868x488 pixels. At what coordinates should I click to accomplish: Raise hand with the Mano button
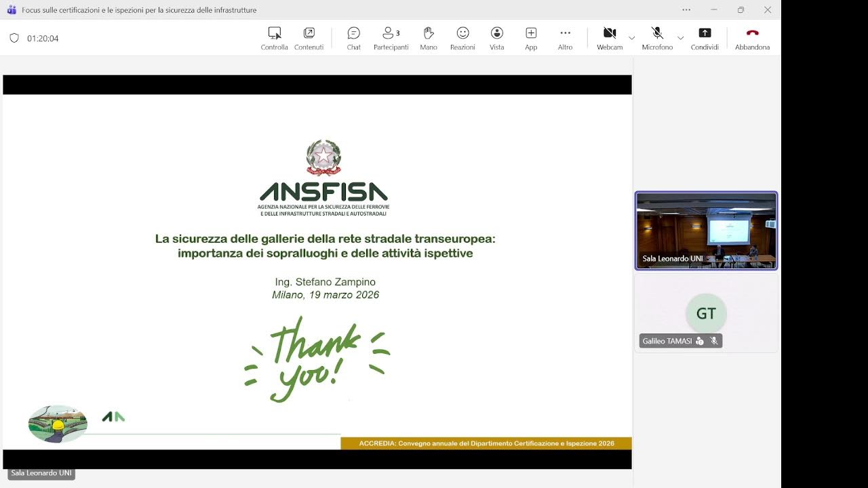(429, 39)
